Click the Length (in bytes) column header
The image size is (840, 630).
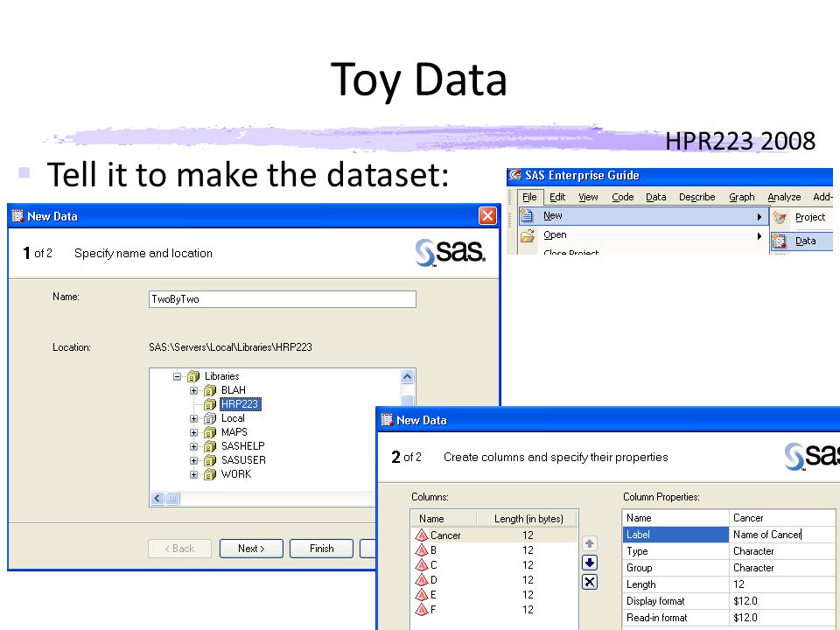(528, 519)
